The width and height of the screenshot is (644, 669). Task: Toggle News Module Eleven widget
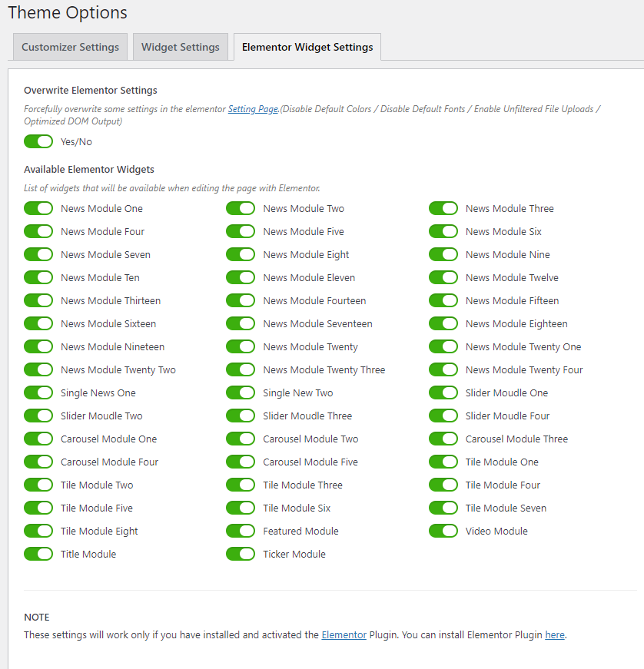coord(241,277)
